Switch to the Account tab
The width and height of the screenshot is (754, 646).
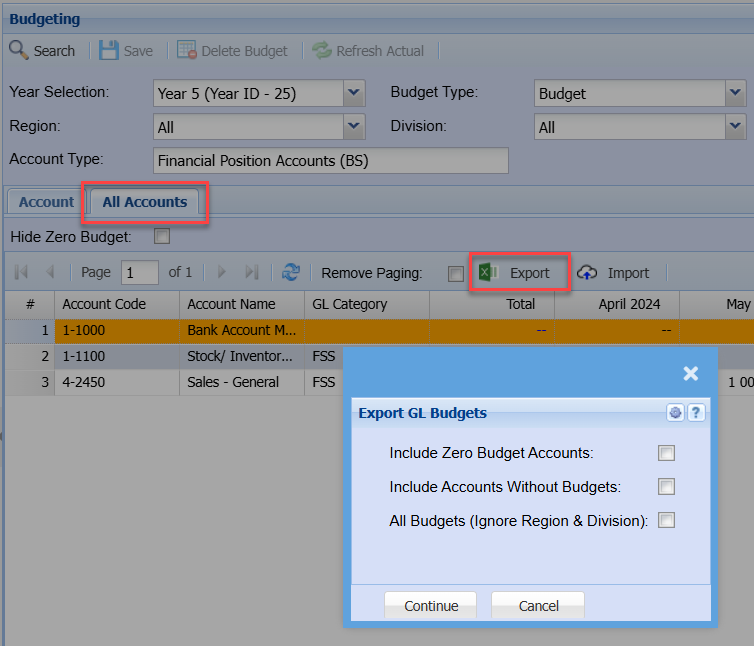click(46, 202)
